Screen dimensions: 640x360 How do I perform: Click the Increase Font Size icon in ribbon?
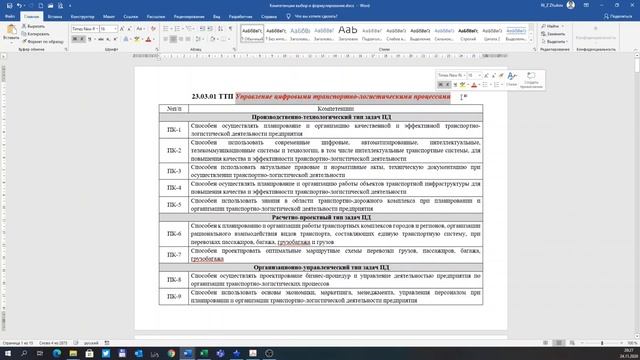pyautogui.click(x=122, y=29)
